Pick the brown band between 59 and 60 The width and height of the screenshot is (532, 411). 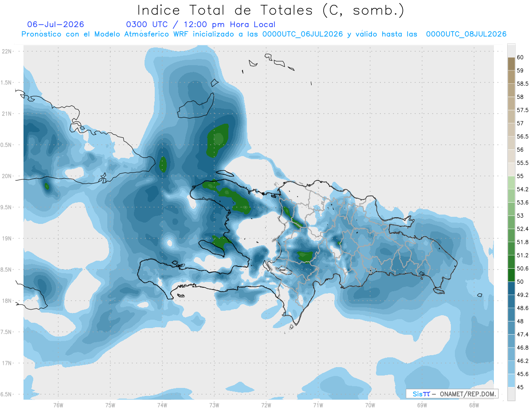511,64
